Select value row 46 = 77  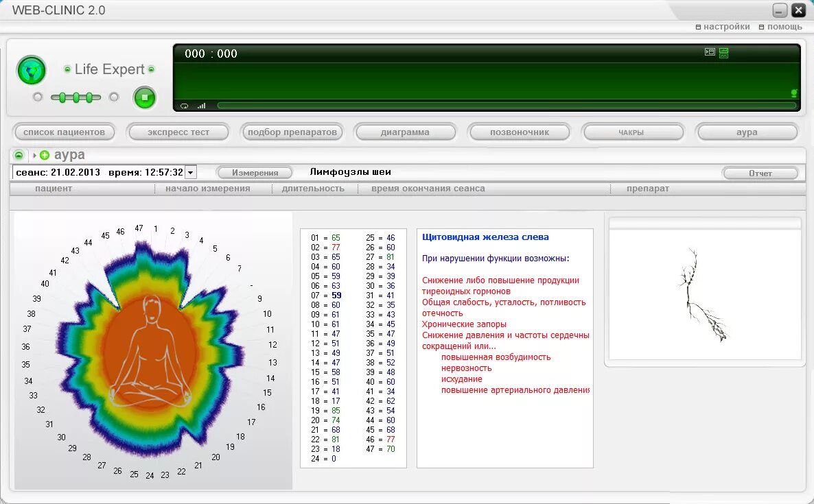(380, 439)
